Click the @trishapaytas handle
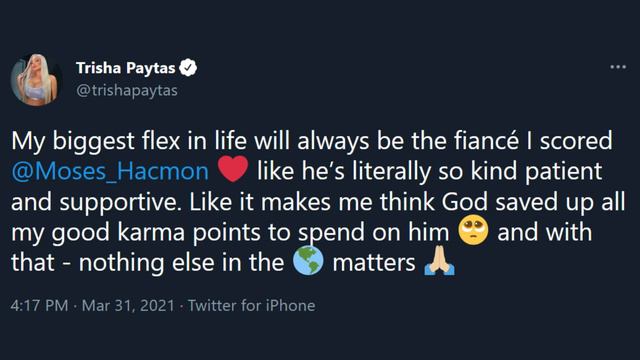This screenshot has width=640, height=360. click(x=127, y=90)
